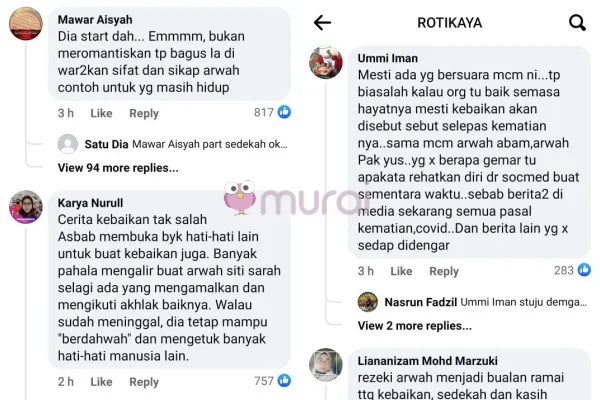Open Liananizam Mohd Marzuki's avatar
This screenshot has height=400, width=600.
(326, 365)
